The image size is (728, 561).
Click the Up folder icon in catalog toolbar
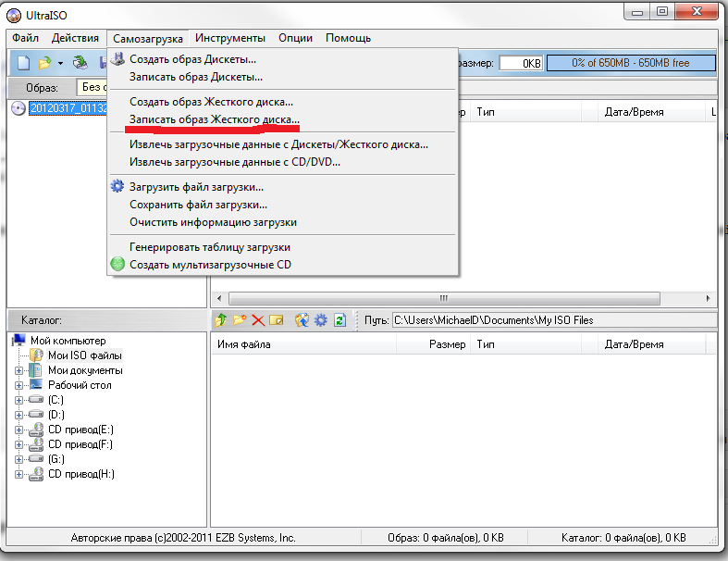click(220, 320)
